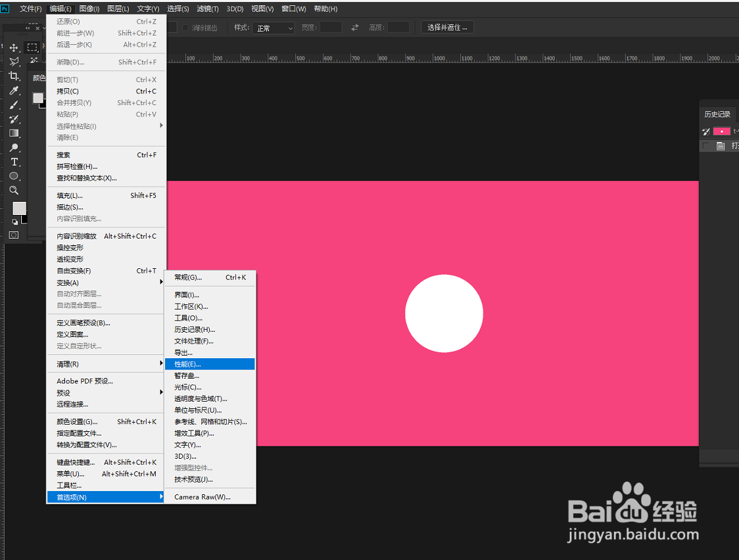Image resolution: width=739 pixels, height=560 pixels.
Task: Select the Rectangular Marquee tool
Action: coord(32,47)
